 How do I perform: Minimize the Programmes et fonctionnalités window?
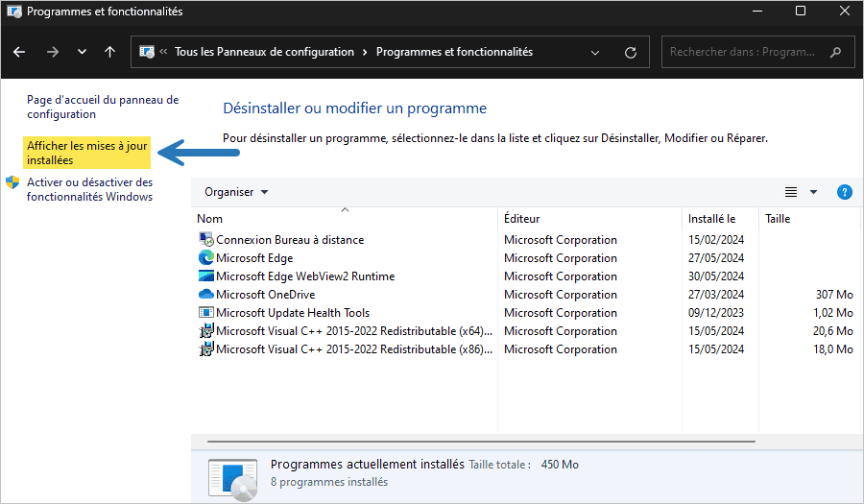pyautogui.click(x=757, y=11)
